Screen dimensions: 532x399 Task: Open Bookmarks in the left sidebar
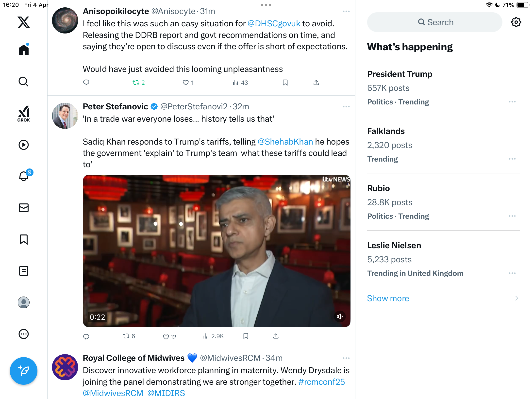point(24,239)
